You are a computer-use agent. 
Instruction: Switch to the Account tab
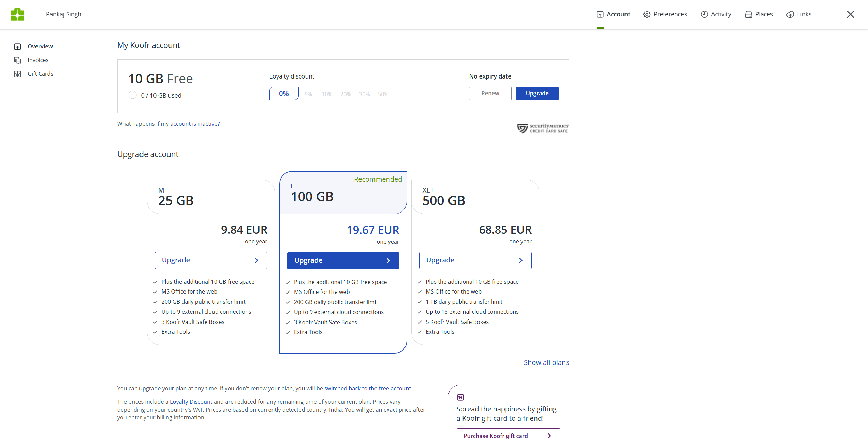point(613,14)
